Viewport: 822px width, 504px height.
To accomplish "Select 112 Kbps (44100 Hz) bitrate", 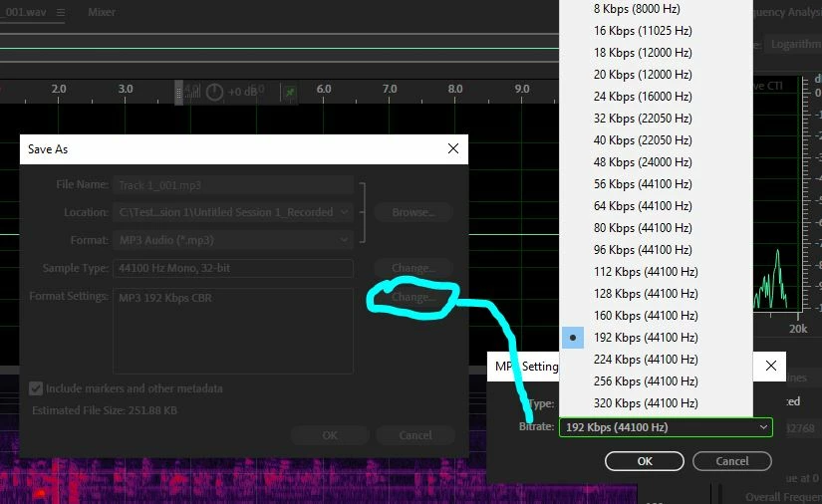I will tap(657, 272).
